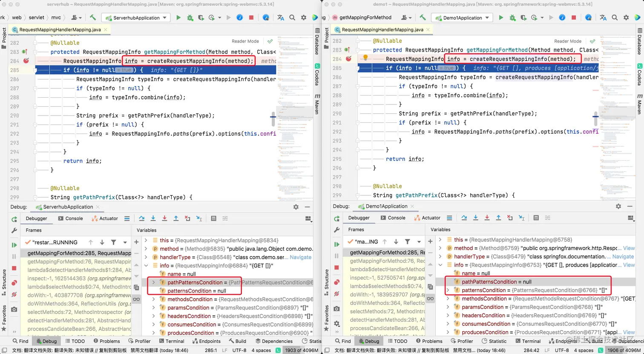Click Navigate link for handlerType in demo1

point(623,256)
